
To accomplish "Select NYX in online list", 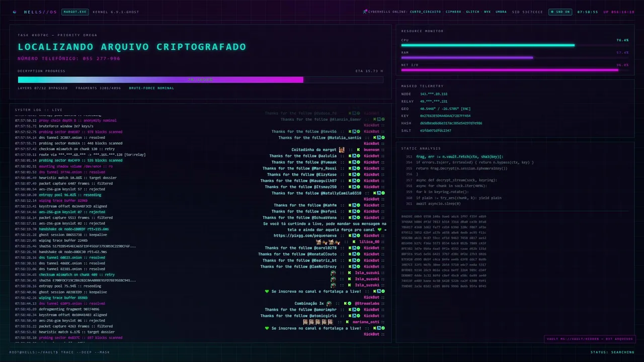I will 487,12.
